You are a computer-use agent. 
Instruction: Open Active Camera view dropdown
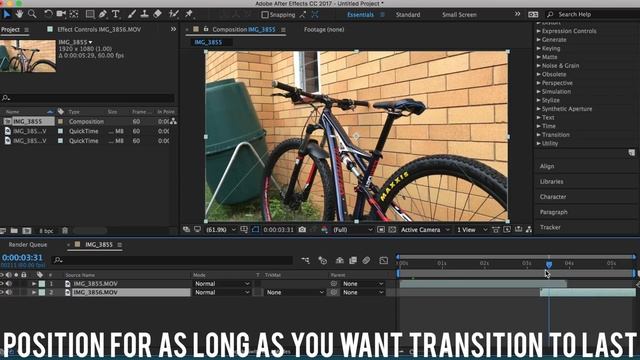coord(425,229)
